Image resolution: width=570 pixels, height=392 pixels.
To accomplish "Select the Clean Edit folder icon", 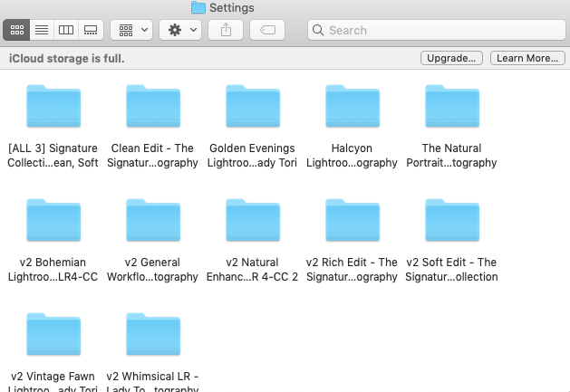I will click(153, 106).
